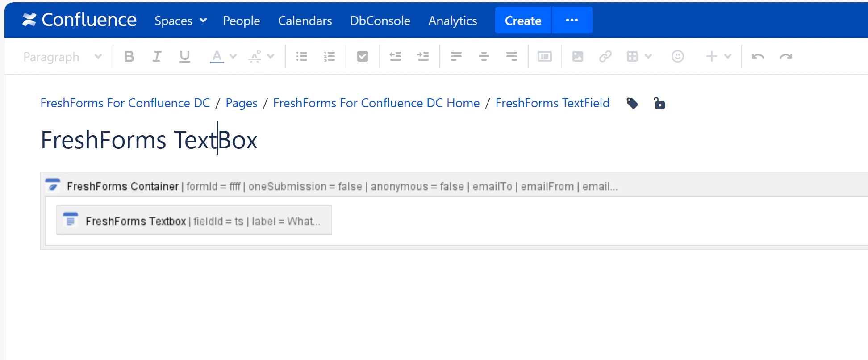Image resolution: width=868 pixels, height=360 pixels.
Task: Open the page layout tool
Action: (544, 56)
